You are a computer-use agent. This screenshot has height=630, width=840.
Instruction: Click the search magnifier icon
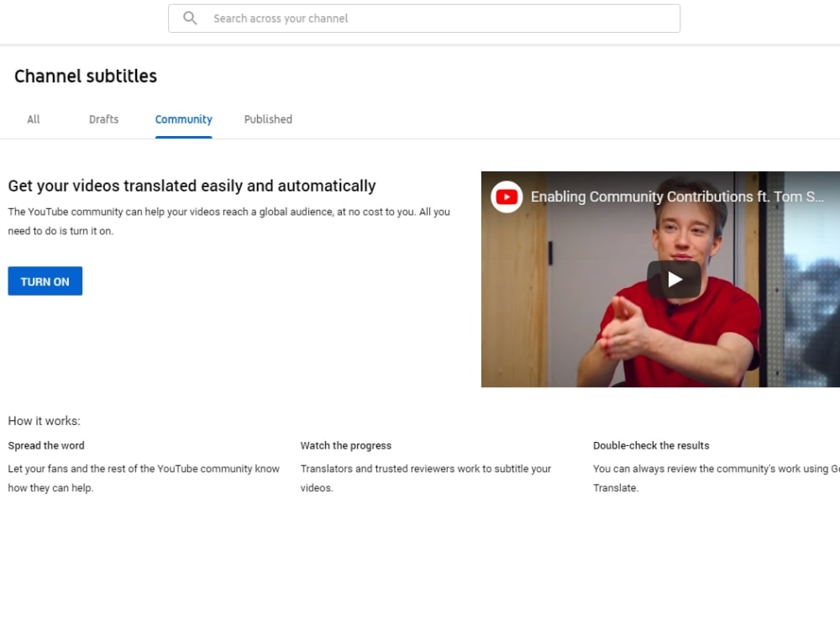coord(190,18)
